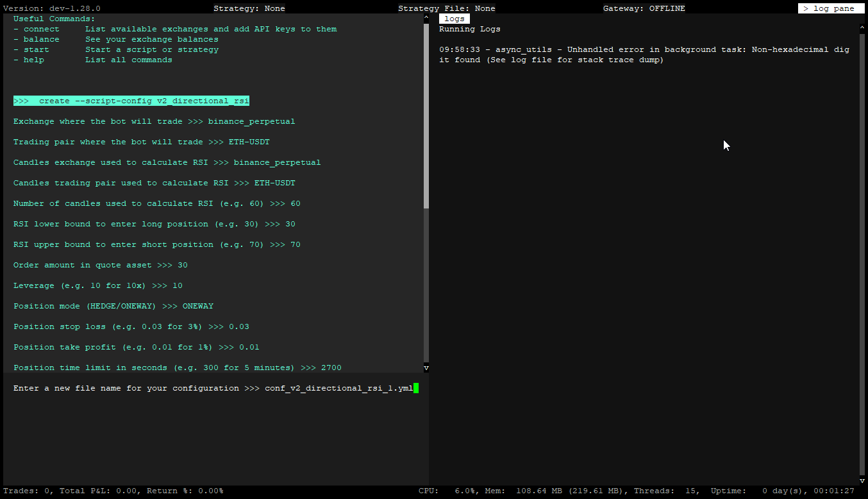Viewport: 868px width, 499px height.
Task: Click the 'help' useful command entry
Action: pos(33,60)
